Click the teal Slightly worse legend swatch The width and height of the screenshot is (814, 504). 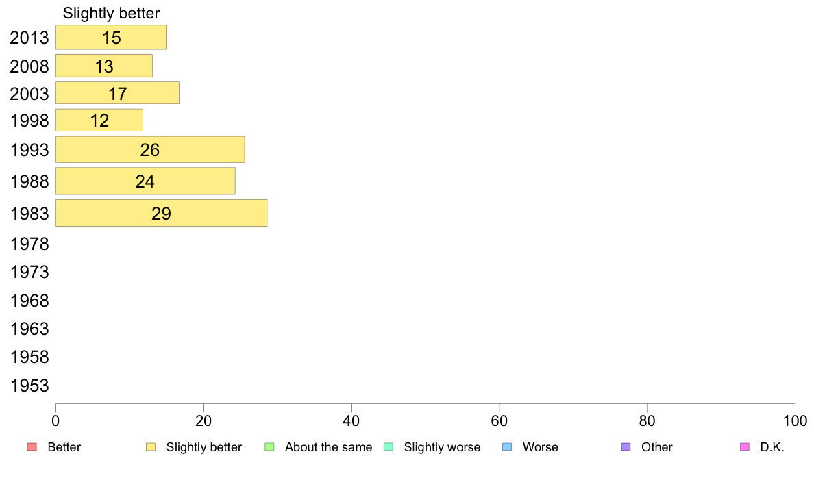(388, 447)
